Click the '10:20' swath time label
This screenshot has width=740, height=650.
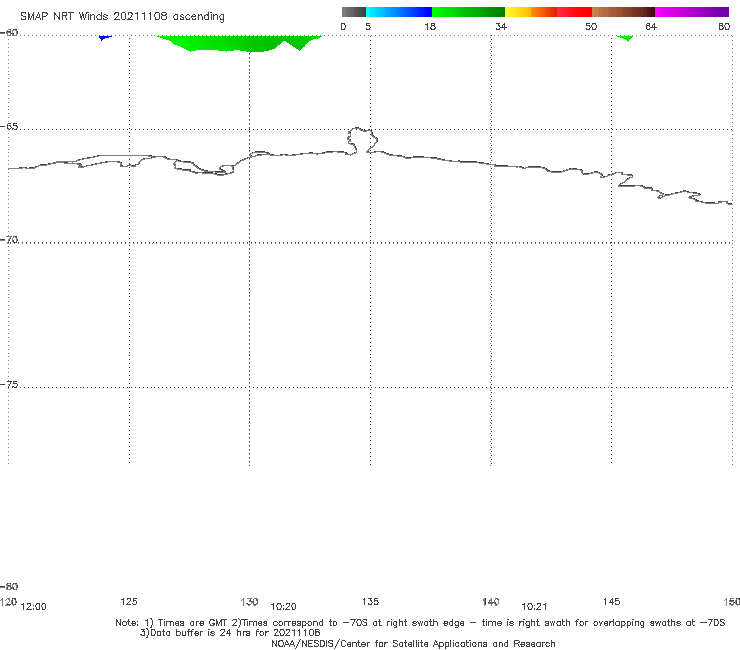click(283, 607)
